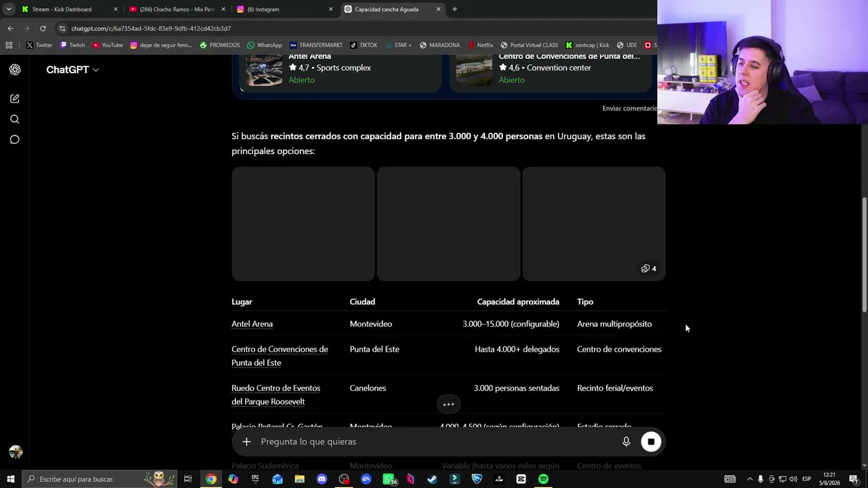Click the plus attach button in the prompt box
Viewport: 868px width, 488px height.
pos(247,442)
